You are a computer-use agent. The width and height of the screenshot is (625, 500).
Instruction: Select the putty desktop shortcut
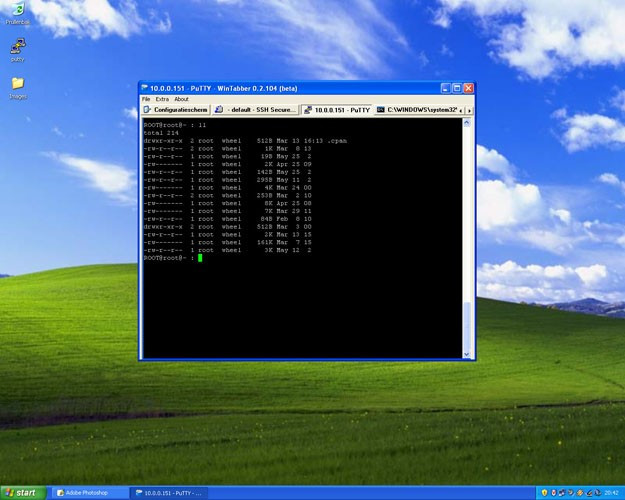click(18, 50)
